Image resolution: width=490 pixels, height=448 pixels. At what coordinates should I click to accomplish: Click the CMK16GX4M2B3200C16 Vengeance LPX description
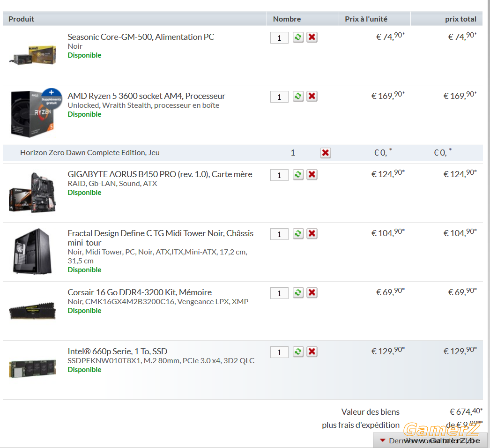point(158,302)
